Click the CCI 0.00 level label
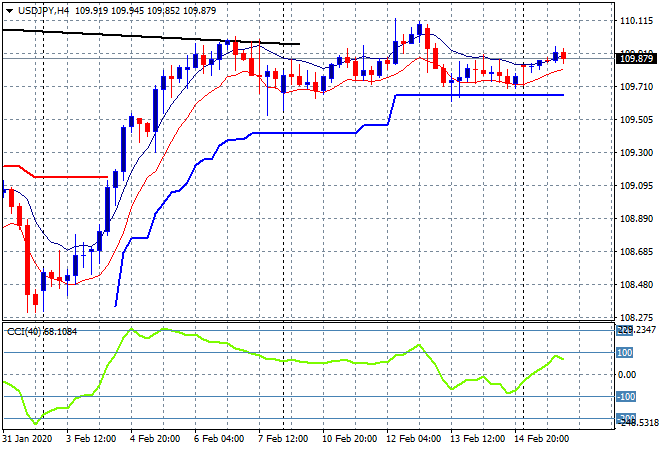660x450 pixels. (627, 375)
